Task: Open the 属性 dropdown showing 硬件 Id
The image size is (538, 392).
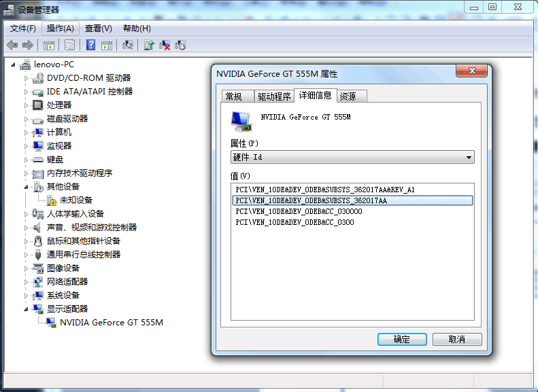Action: pos(352,158)
